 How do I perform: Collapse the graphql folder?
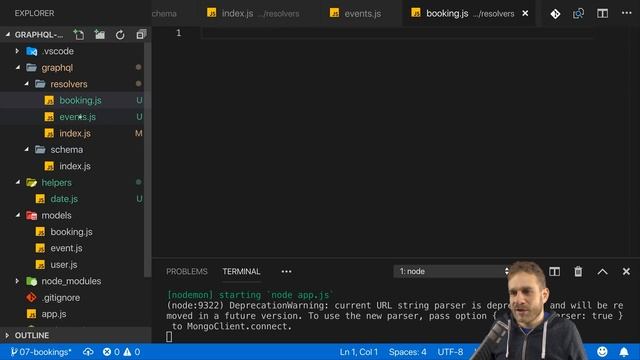point(18,67)
